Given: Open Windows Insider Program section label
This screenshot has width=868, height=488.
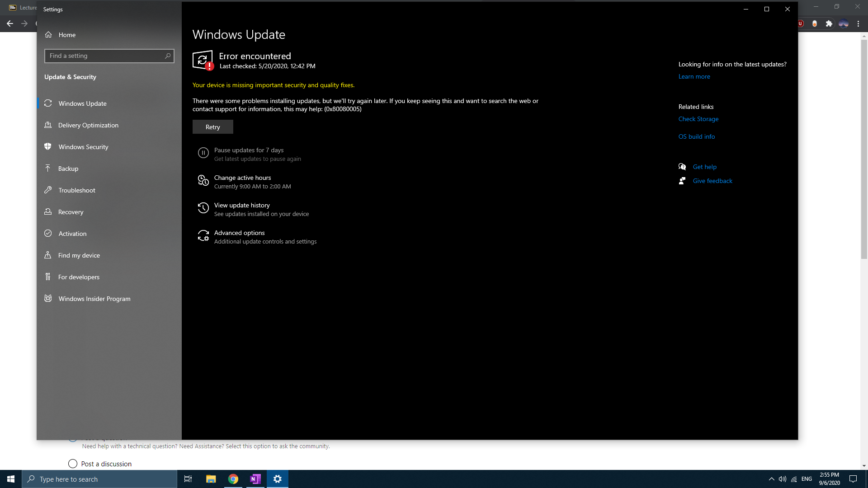Looking at the screenshot, I should (x=94, y=299).
